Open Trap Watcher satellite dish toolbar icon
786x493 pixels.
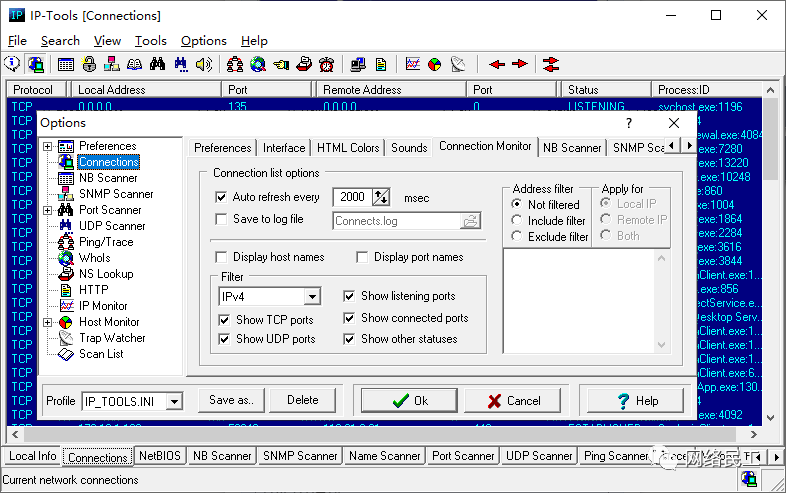coord(458,64)
